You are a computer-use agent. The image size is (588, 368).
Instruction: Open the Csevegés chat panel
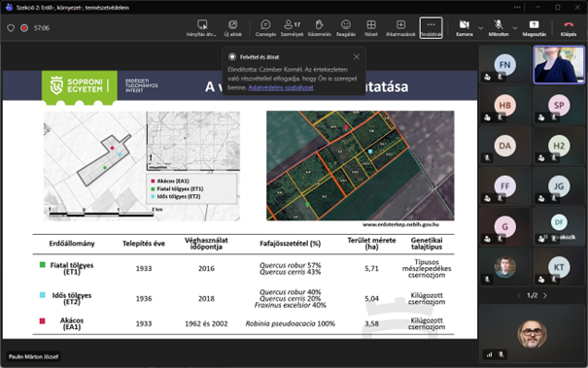(265, 28)
